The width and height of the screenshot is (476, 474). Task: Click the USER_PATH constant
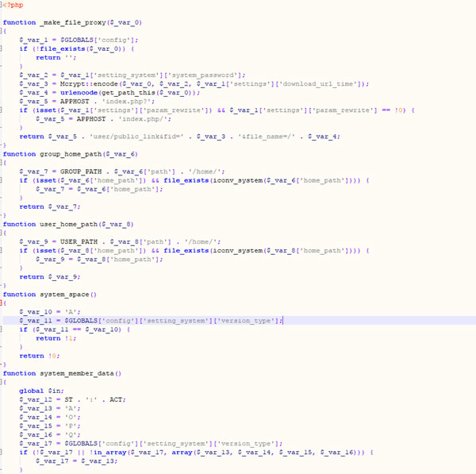(79, 242)
